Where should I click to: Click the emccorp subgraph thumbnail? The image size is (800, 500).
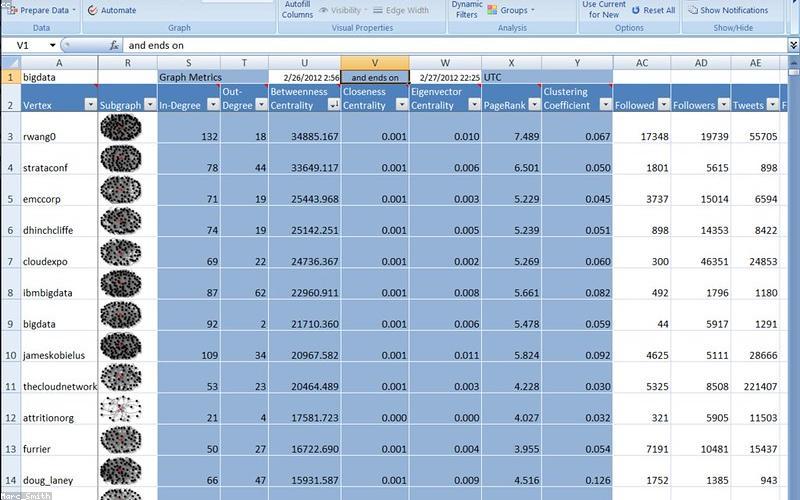[x=121, y=190]
